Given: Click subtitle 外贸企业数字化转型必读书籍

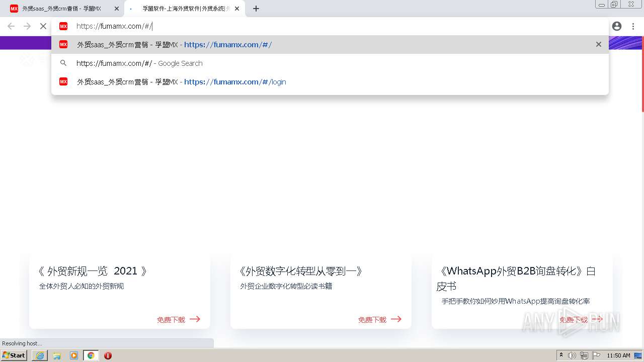Looking at the screenshot, I should [286, 286].
